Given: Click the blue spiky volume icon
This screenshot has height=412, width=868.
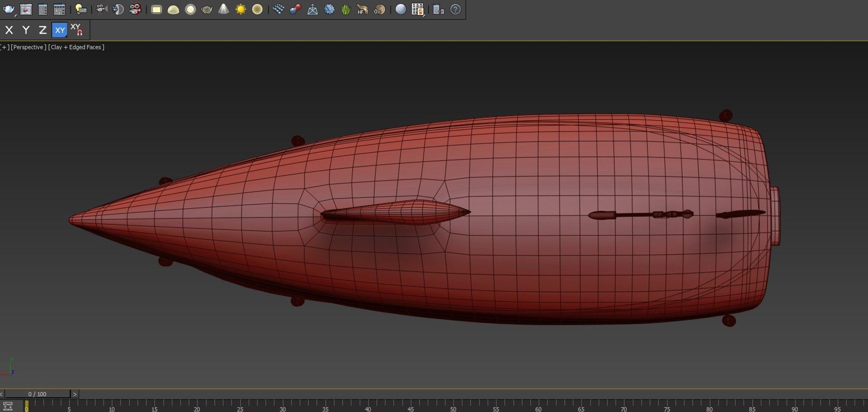Looking at the screenshot, I should click(x=330, y=9).
